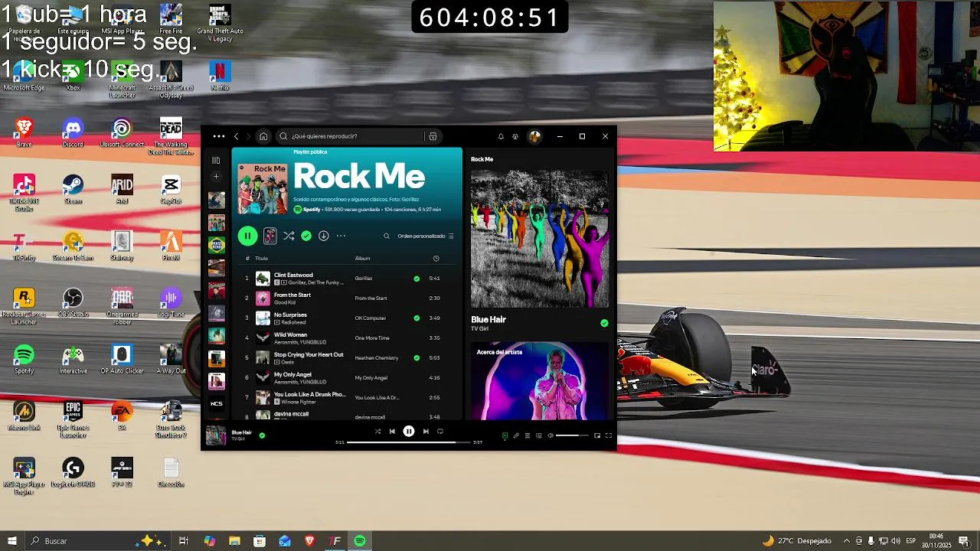Seek on the song progress bar
This screenshot has height=551, width=980.
point(409,442)
